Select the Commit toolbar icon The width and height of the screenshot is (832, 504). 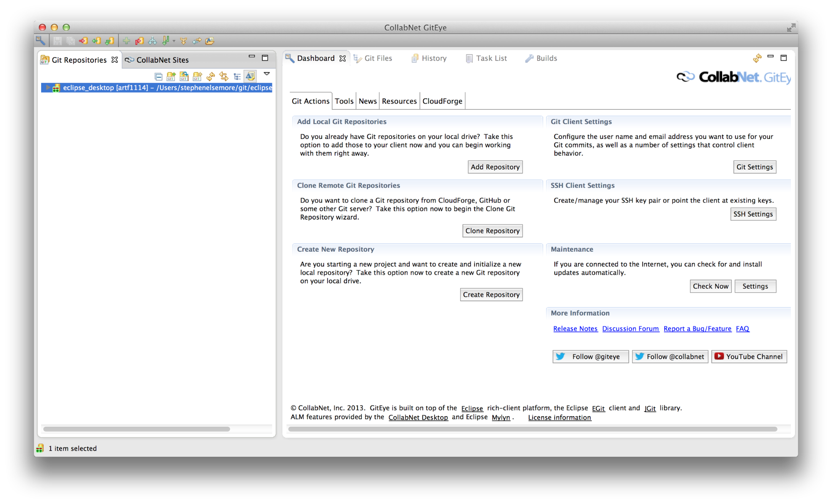click(x=140, y=41)
